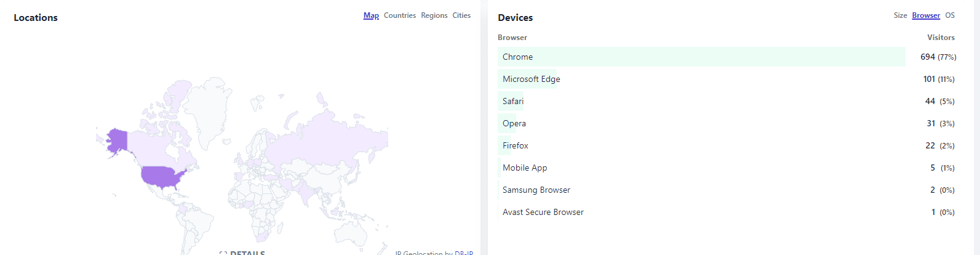
Task: Click the Details expand icon under the map
Action: tap(223, 253)
